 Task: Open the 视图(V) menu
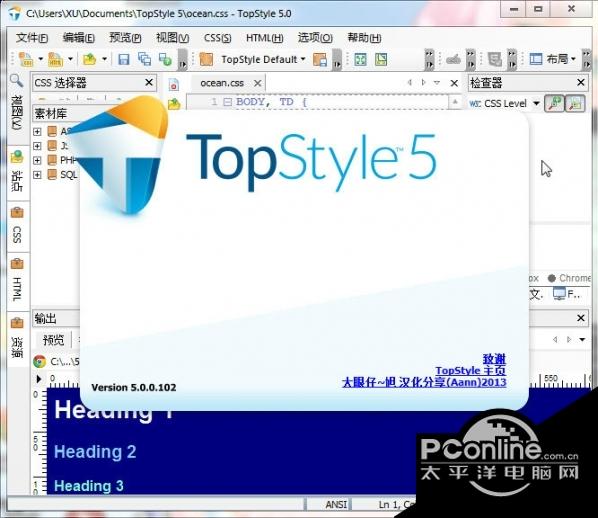(x=172, y=38)
